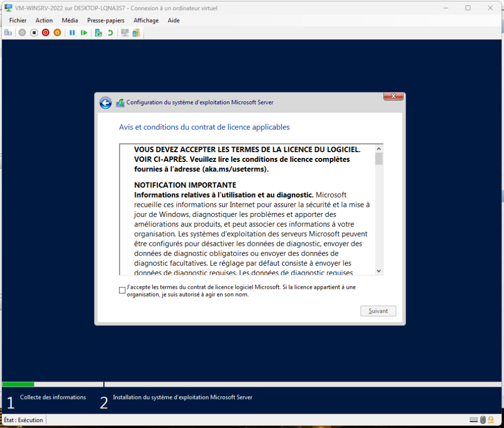Viewport: 504px width, 428px height.
Task: Open the Presse-papiers menu
Action: point(106,20)
